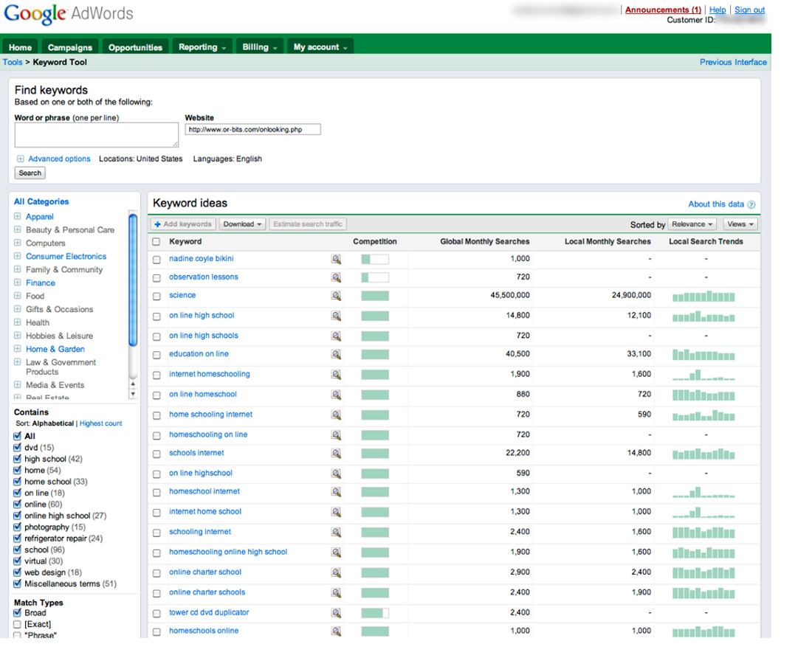
Task: Click the magnifier icon for observation lessons
Action: (x=336, y=278)
